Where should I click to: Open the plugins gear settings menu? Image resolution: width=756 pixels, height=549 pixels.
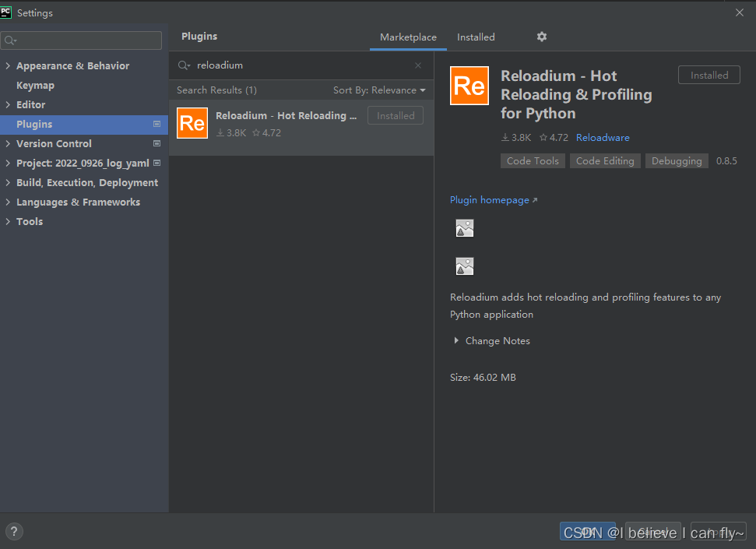541,37
